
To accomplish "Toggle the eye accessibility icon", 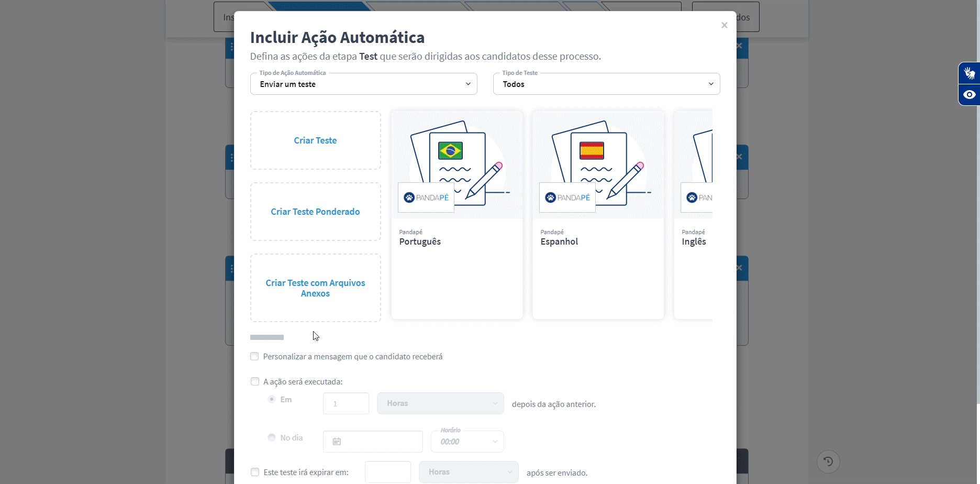I will pos(970,94).
